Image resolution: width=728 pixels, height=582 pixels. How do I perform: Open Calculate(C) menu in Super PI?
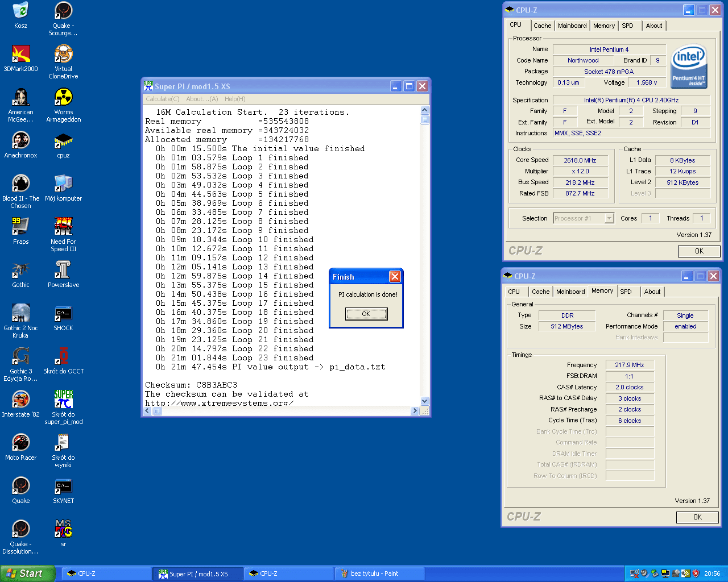(163, 99)
